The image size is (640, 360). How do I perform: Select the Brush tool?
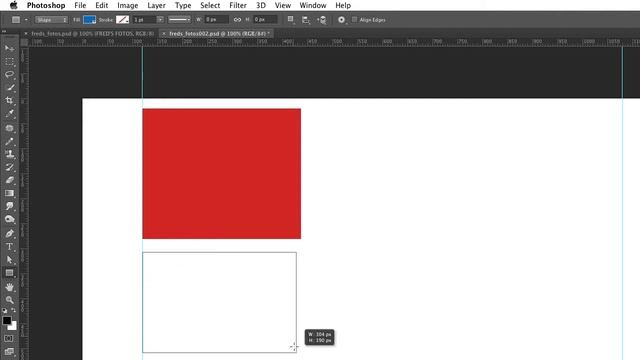(9, 141)
